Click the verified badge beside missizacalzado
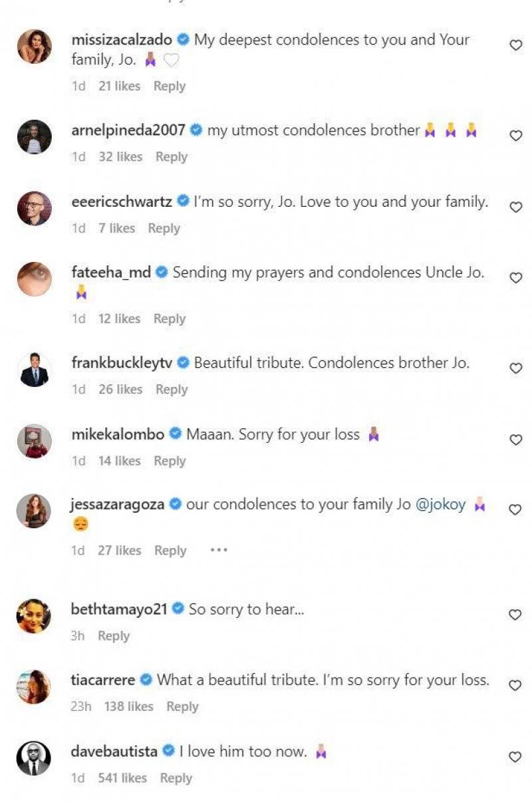This screenshot has width=532, height=804. point(182,40)
